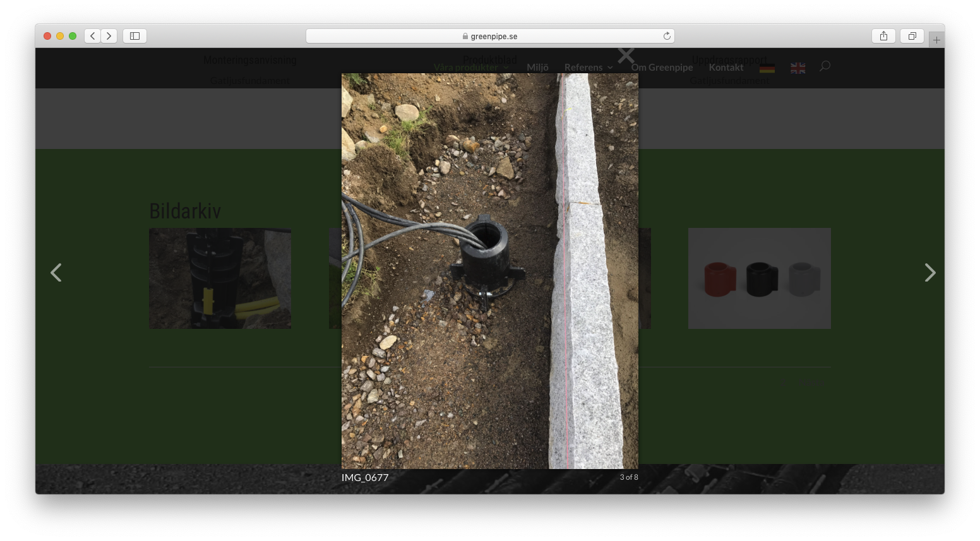Click the IMG_0677 caption text
The height and width of the screenshot is (541, 980).
point(365,477)
